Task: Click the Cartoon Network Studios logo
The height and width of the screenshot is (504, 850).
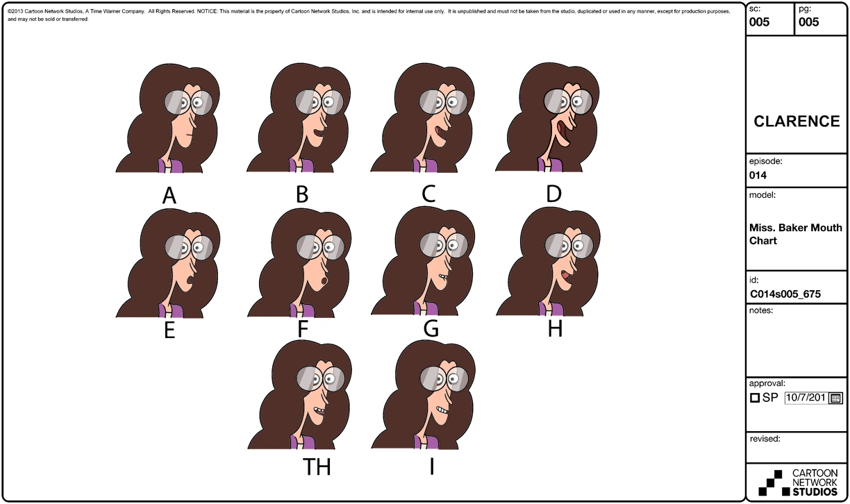Action: pyautogui.click(x=797, y=482)
